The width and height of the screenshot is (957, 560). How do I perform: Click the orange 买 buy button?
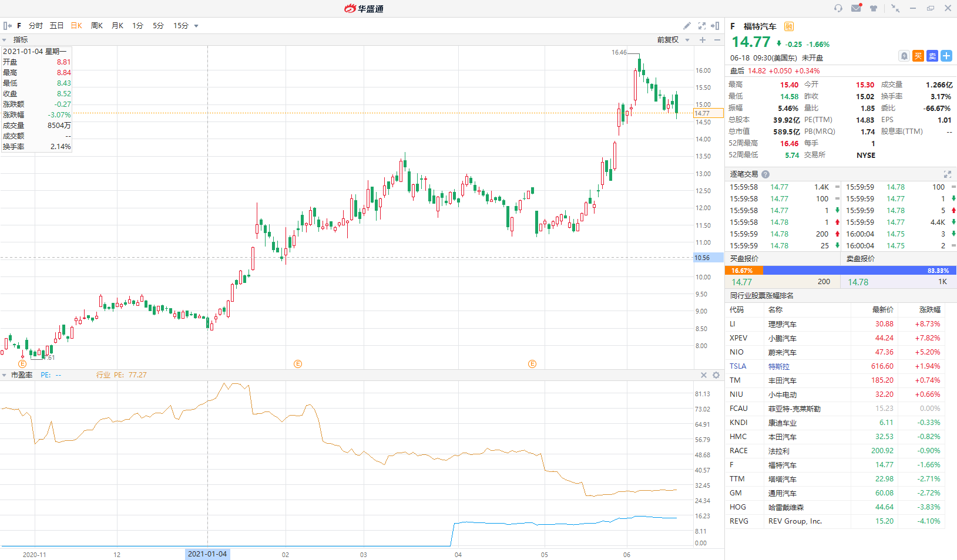[x=918, y=56]
